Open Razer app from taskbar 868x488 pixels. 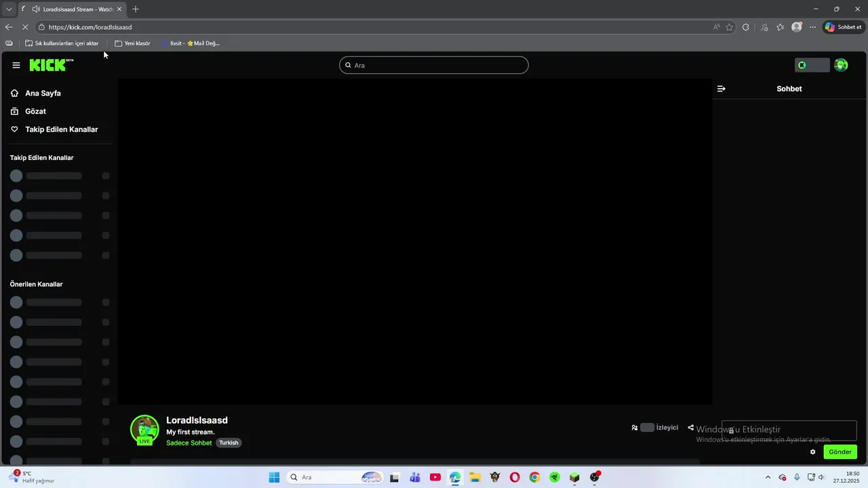(x=555, y=477)
